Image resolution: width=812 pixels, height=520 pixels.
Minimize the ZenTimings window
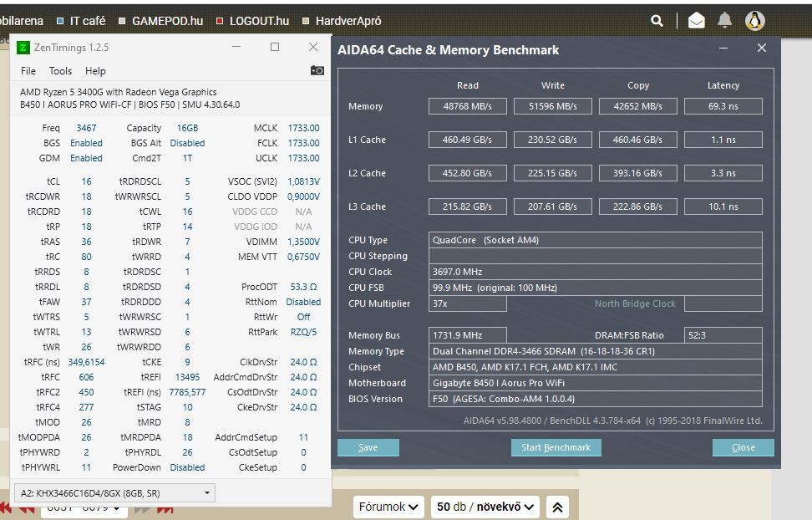(236, 47)
